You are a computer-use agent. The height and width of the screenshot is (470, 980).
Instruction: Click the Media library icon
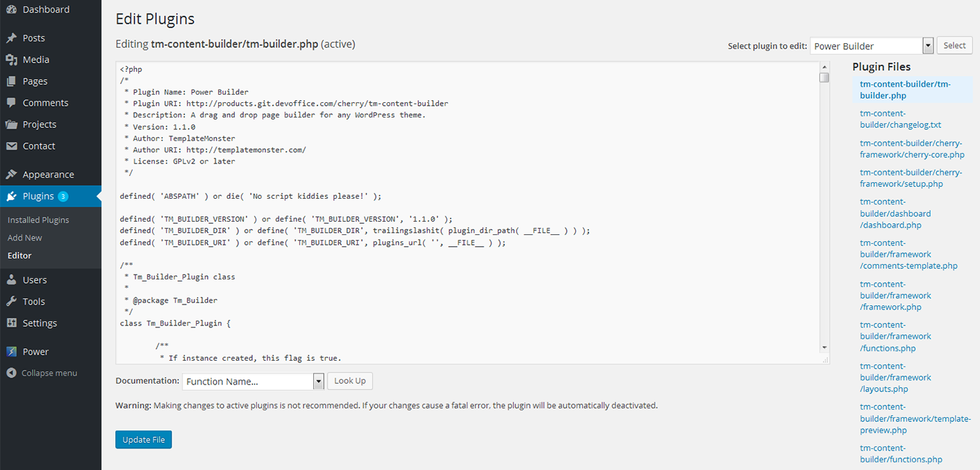(11, 60)
